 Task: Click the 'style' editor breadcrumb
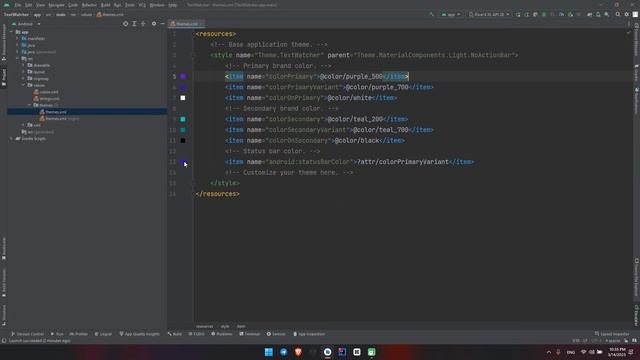pos(225,326)
